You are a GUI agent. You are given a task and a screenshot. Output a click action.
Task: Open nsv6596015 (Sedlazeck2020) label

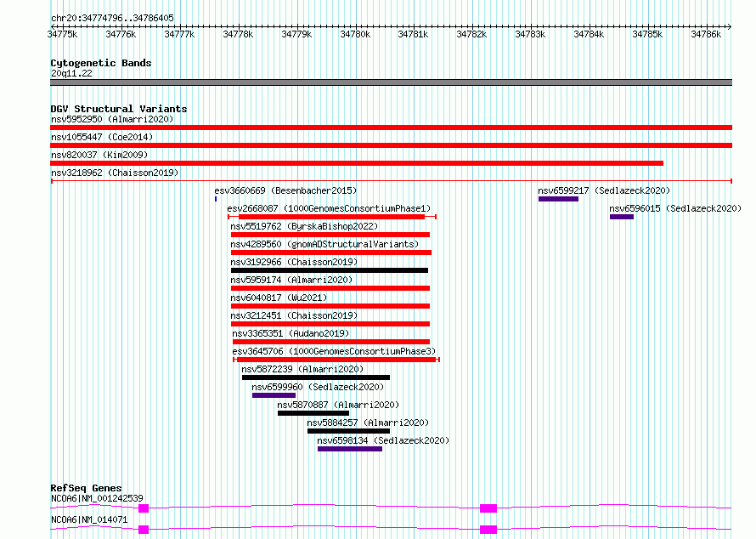(675, 208)
